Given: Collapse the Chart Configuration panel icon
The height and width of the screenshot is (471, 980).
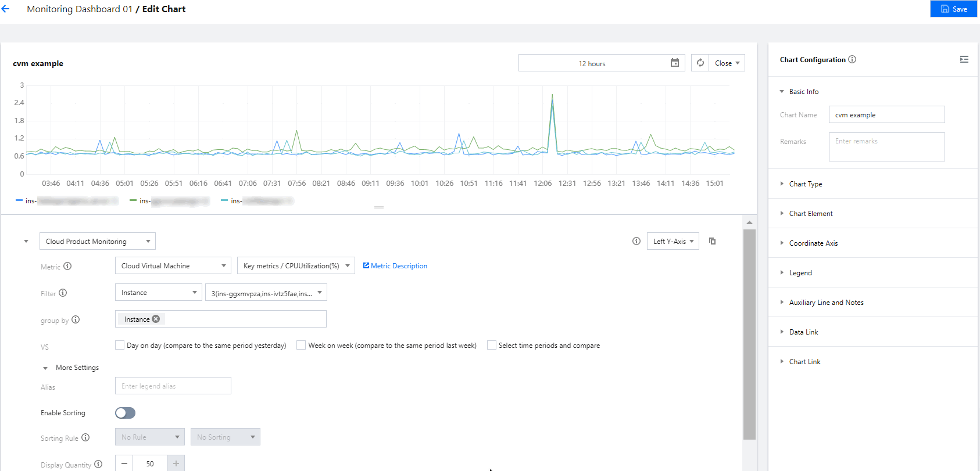Looking at the screenshot, I should 964,59.
